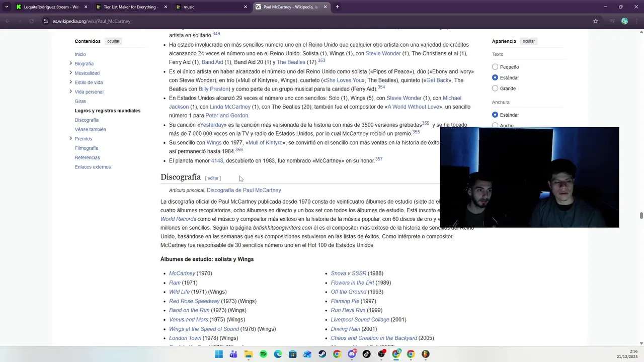Screen dimensions: 644x362
Task: Open Discord from the taskbar
Action: tap(352, 354)
